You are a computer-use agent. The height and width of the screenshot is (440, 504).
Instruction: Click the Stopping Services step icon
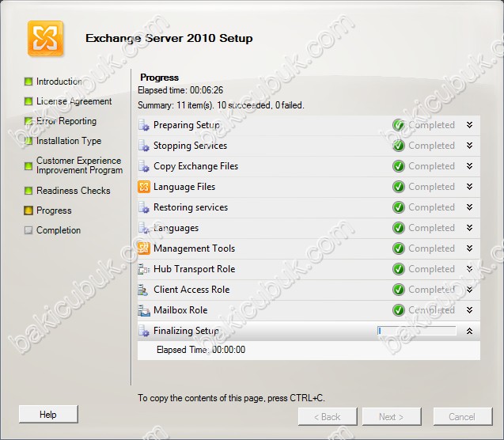(144, 146)
